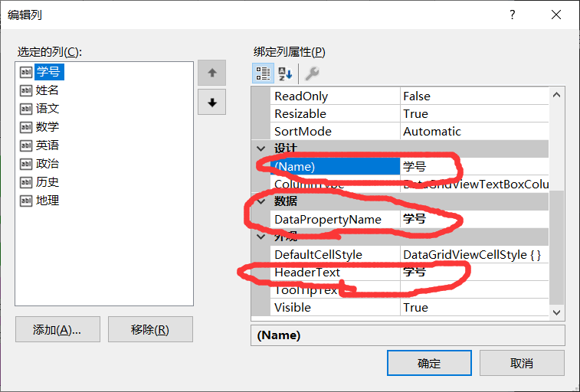The height and width of the screenshot is (392, 580).
Task: Click the text box icon beside 数学
Action: 26,127
